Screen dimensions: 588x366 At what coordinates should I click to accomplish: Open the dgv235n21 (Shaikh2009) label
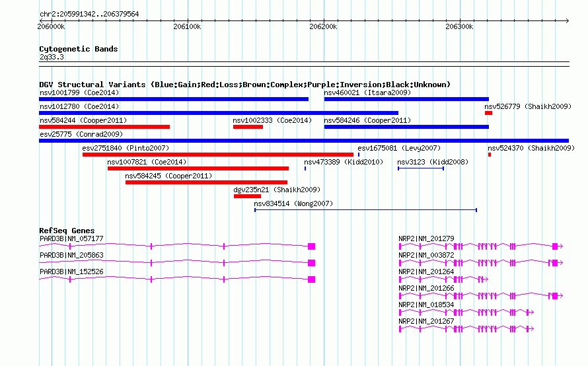coord(277,190)
